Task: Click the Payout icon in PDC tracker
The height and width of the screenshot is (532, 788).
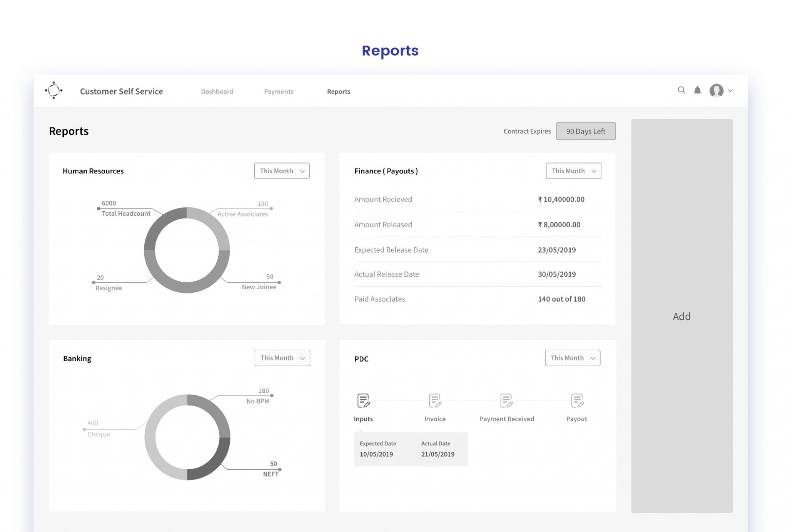Action: [x=577, y=400]
